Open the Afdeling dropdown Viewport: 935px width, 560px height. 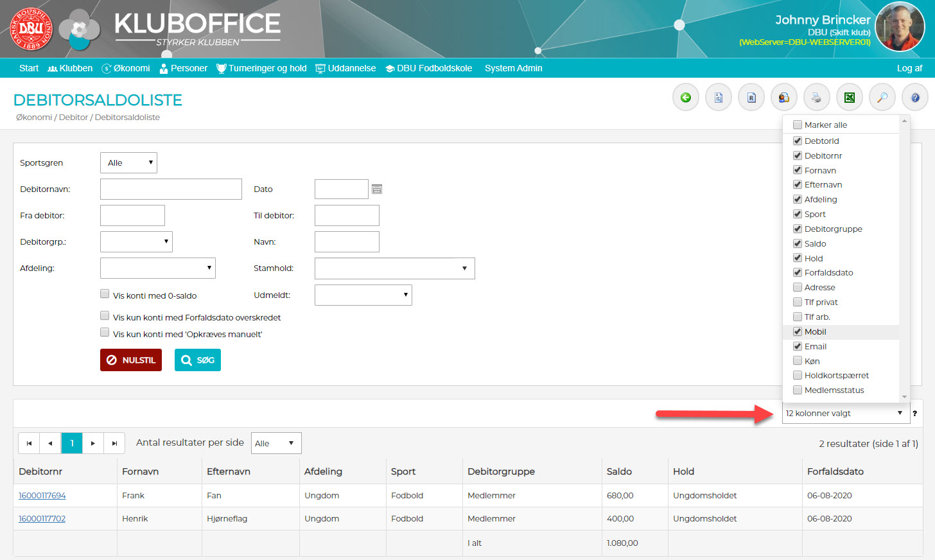158,268
